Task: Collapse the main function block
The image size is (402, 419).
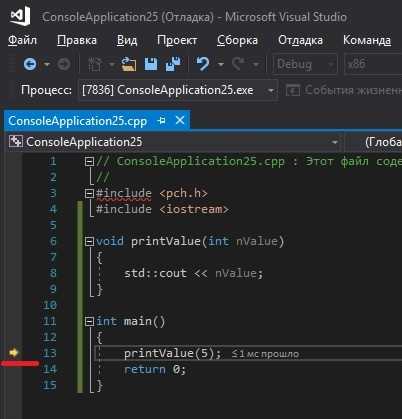Action: point(89,321)
